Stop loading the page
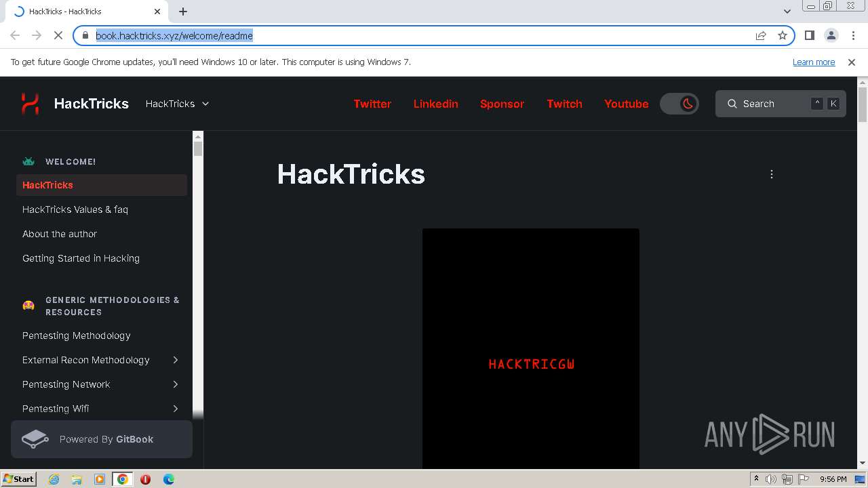This screenshot has height=488, width=868. [x=58, y=35]
